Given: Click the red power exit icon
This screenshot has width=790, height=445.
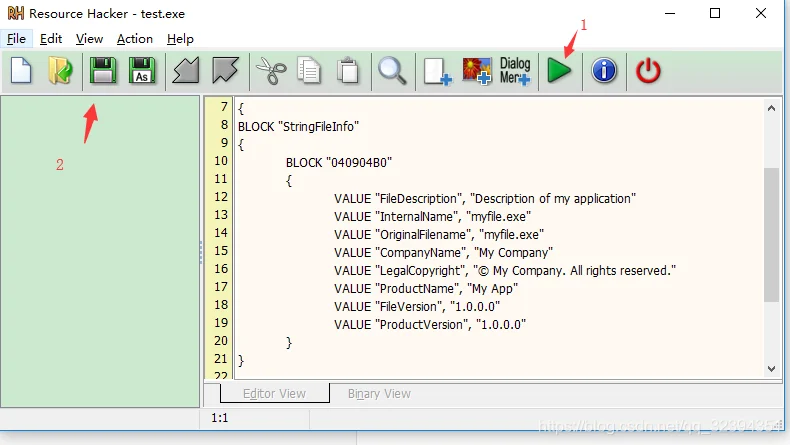Looking at the screenshot, I should click(648, 71).
